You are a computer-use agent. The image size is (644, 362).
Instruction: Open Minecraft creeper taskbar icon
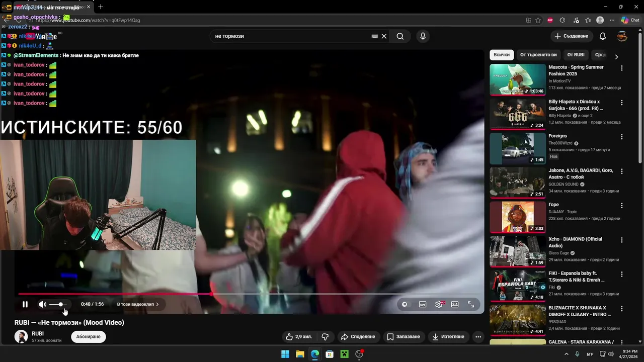[x=344, y=354]
